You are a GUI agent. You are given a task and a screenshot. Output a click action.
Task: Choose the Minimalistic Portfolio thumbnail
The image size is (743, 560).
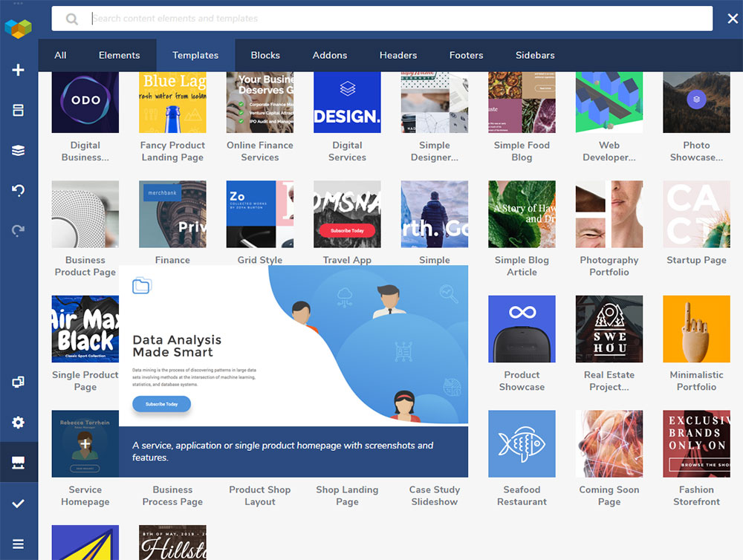pyautogui.click(x=697, y=329)
